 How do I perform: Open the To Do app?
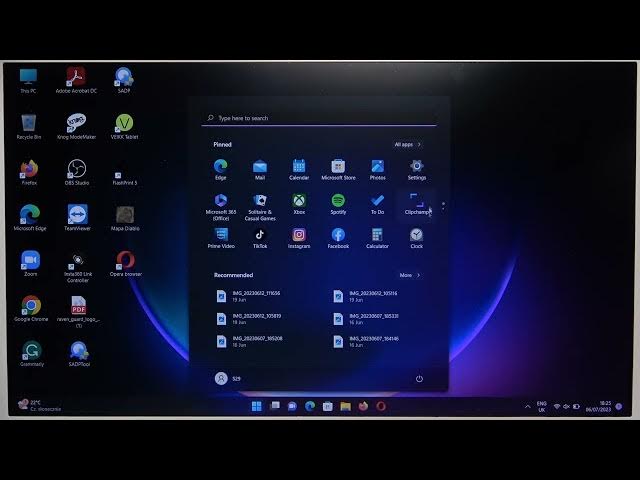378,204
